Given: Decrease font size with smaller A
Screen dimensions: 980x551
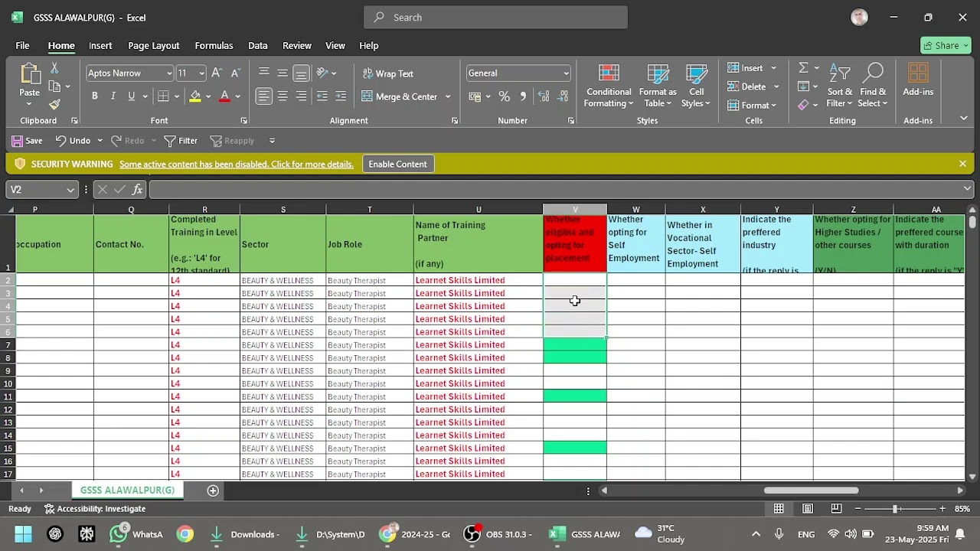Looking at the screenshot, I should coord(235,73).
